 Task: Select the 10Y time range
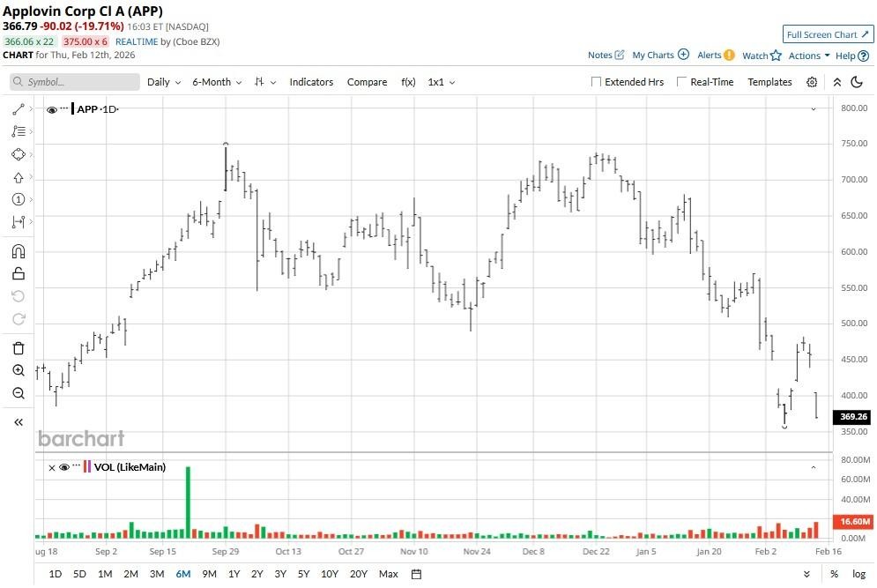tap(330, 573)
